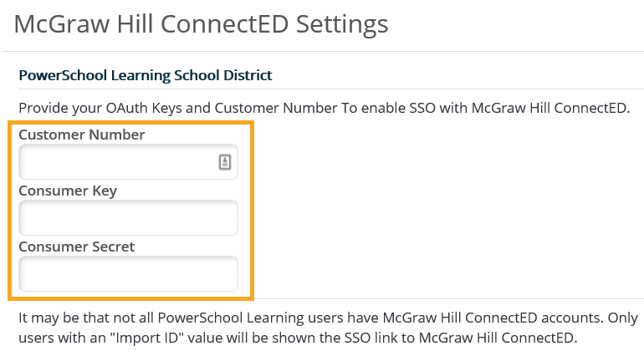Select PowerSchool Learning School District heading
This screenshot has height=351, width=644.
pos(146,75)
